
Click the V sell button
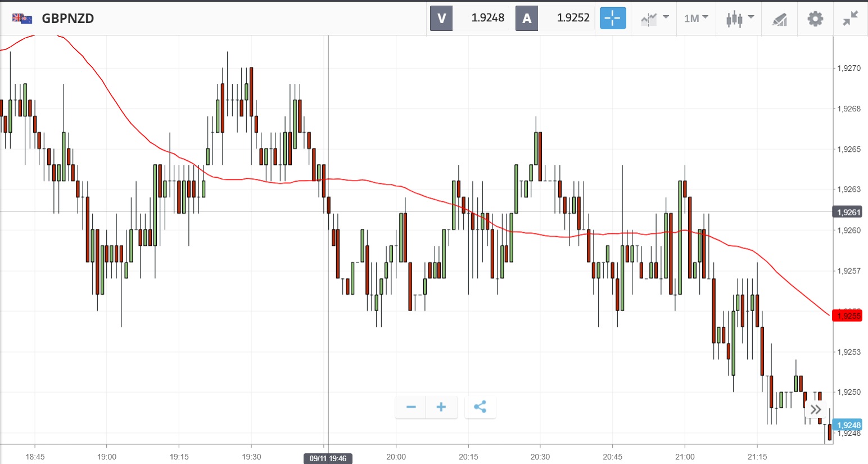coord(441,19)
